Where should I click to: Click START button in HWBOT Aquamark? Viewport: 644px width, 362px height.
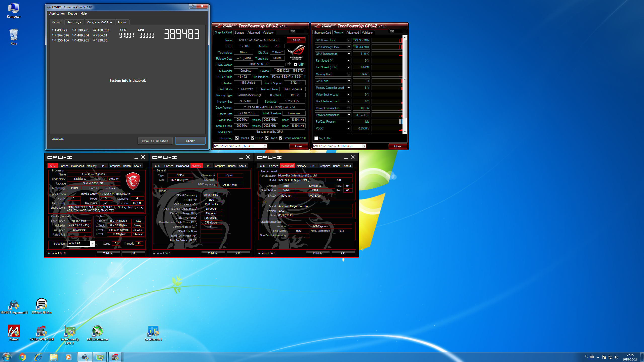point(190,141)
